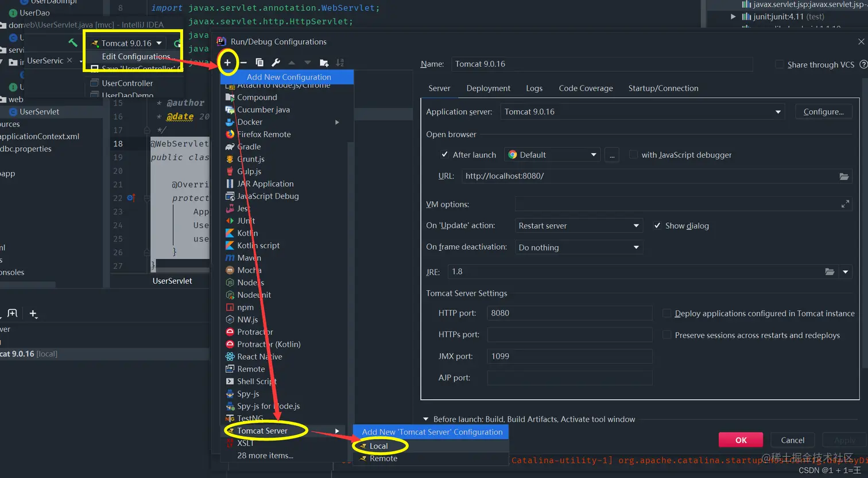The height and width of the screenshot is (478, 868).
Task: Collapse the Before launch section
Action: click(425, 419)
